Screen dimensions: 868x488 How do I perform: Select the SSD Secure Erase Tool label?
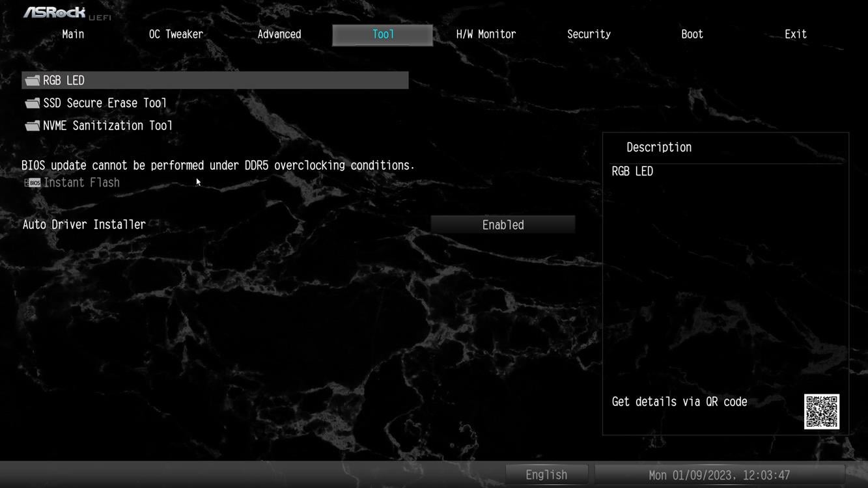click(105, 103)
